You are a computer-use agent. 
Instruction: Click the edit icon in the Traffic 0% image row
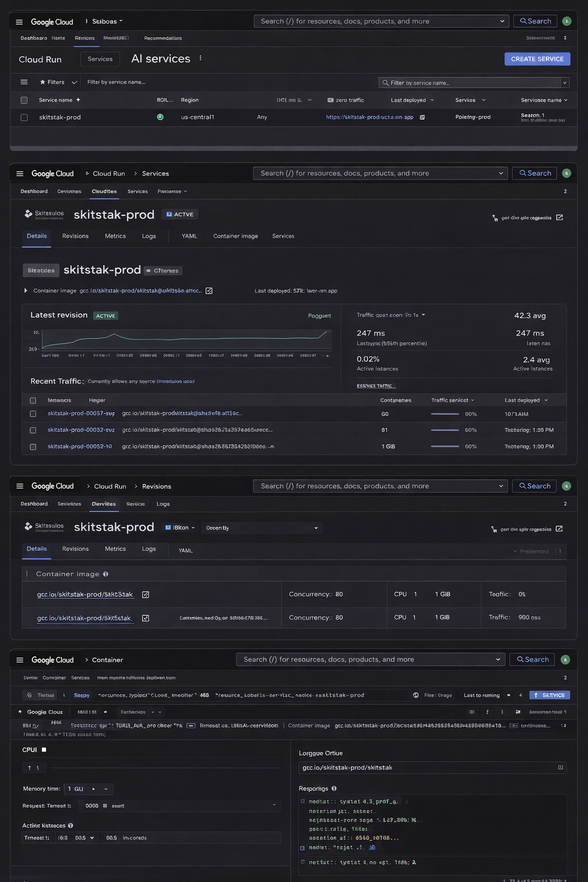tap(145, 594)
